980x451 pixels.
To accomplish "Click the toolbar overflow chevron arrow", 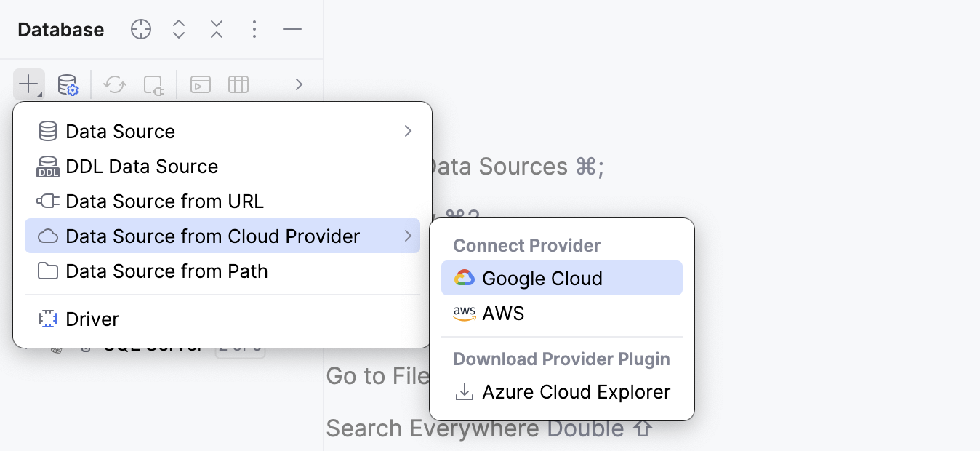I will click(x=298, y=84).
